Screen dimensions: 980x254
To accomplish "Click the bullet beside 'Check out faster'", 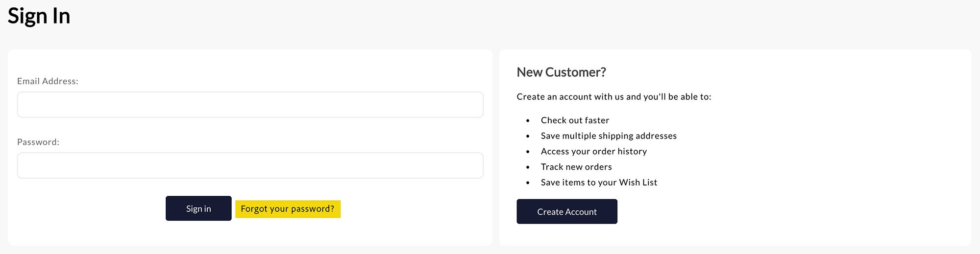I will 528,120.
